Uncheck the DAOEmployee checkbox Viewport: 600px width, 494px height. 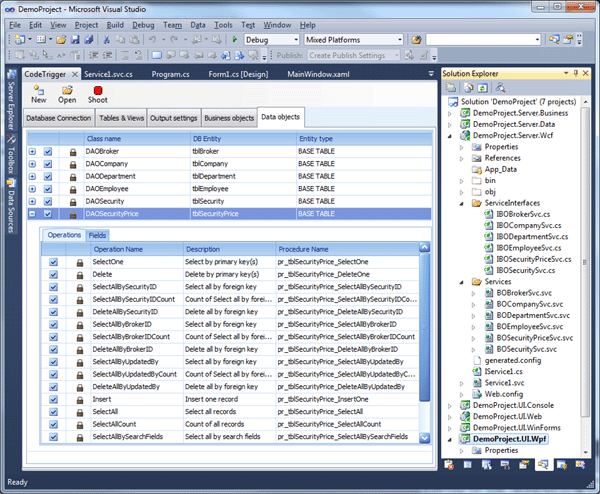pyautogui.click(x=48, y=189)
